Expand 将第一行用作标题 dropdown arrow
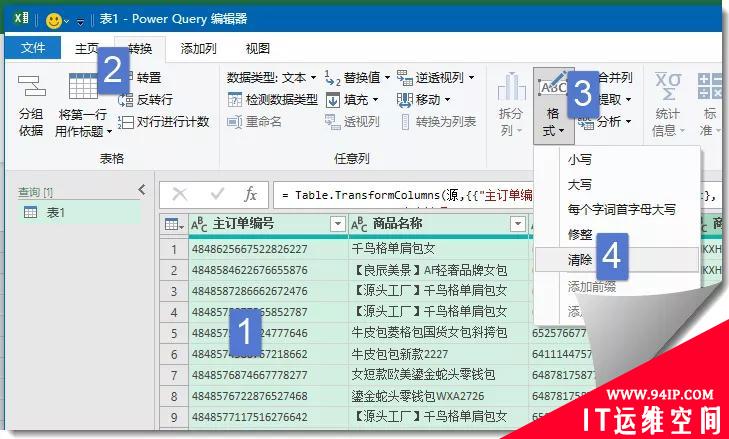Image resolution: width=729 pixels, height=439 pixels. coord(110,132)
